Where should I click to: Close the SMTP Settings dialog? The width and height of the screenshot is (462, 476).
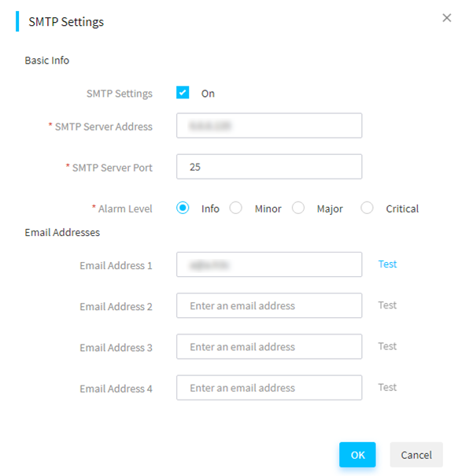click(446, 18)
